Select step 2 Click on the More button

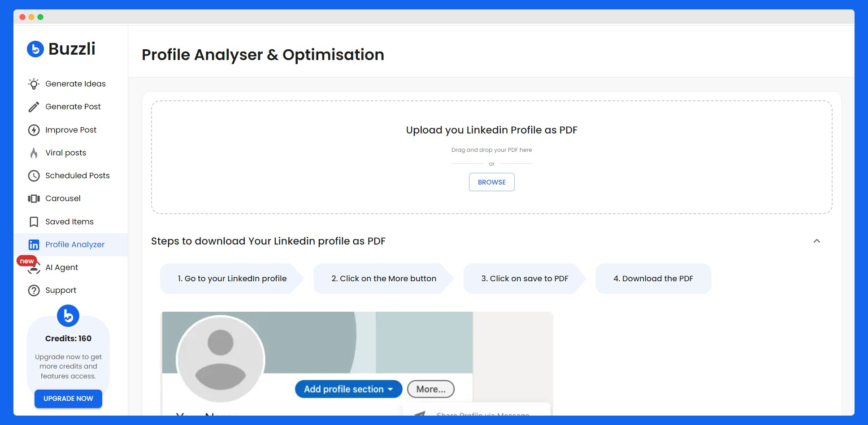click(x=384, y=279)
